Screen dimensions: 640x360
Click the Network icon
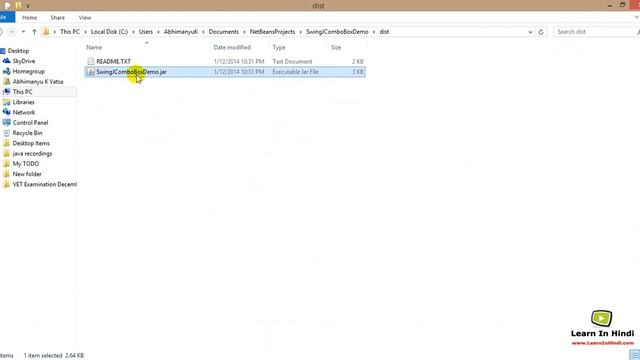(6, 112)
